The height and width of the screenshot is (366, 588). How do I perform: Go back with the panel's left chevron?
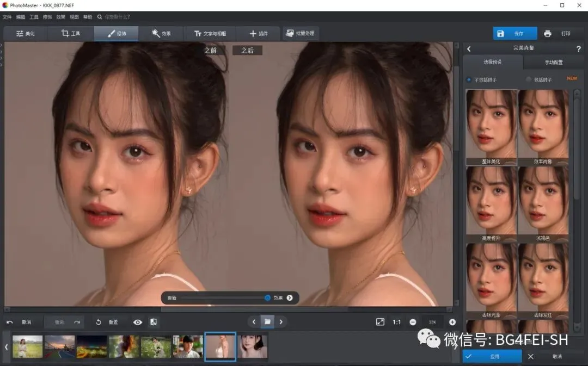click(469, 49)
